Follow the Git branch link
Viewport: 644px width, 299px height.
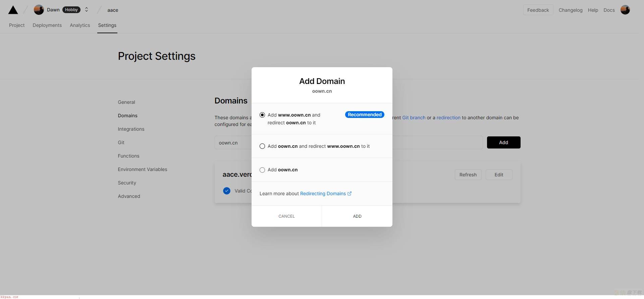[x=414, y=118]
